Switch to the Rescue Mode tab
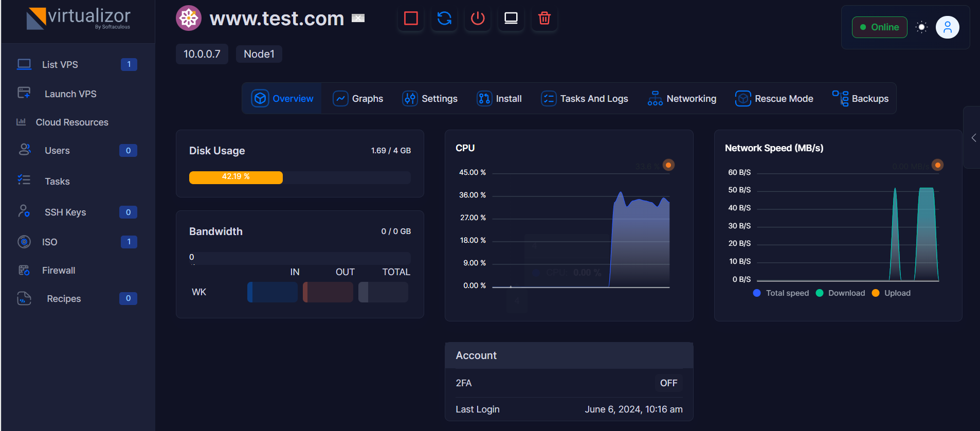The height and width of the screenshot is (431, 980). tap(774, 98)
